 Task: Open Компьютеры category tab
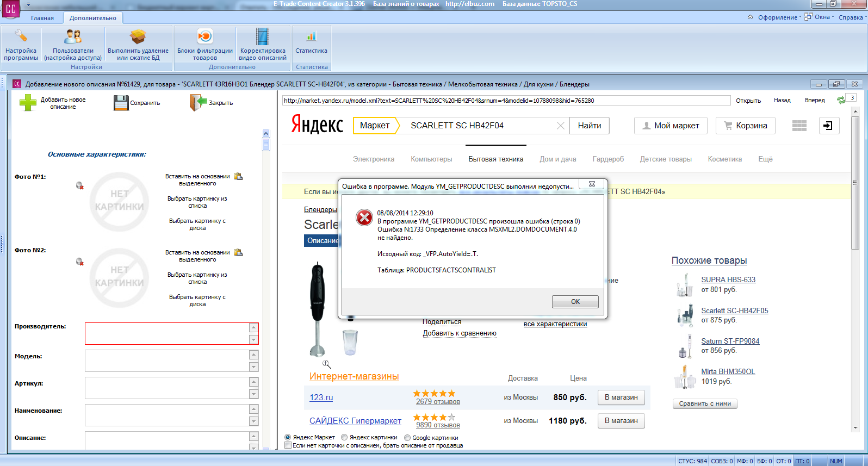(x=431, y=159)
